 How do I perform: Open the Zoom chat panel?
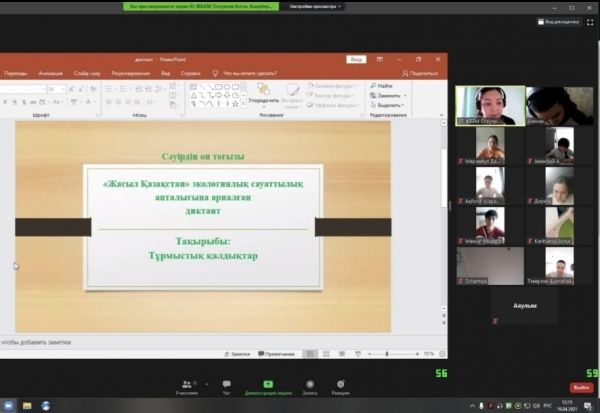coord(228,385)
